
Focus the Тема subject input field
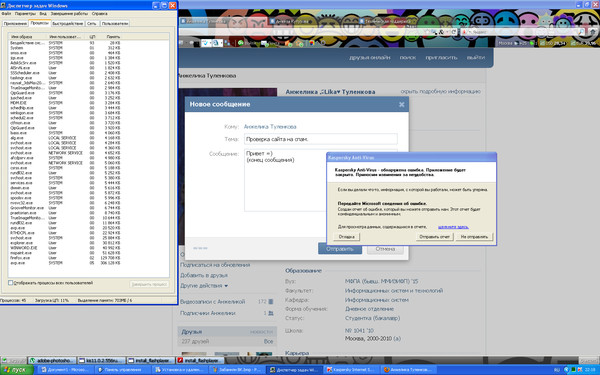[x=321, y=139]
